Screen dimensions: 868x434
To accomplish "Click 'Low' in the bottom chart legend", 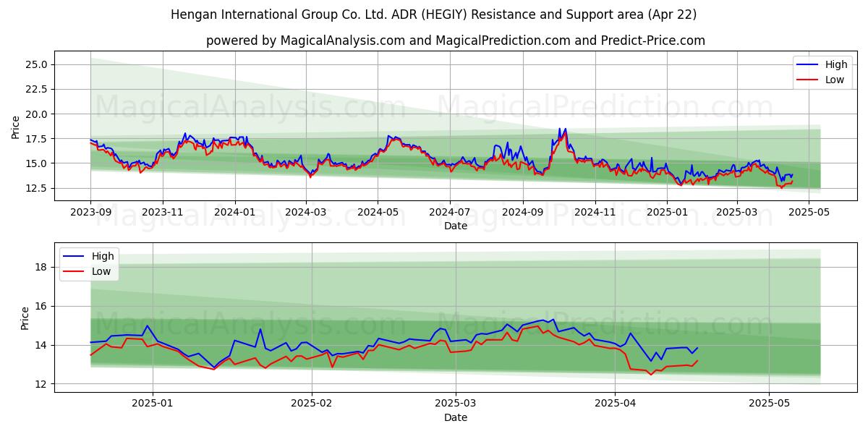I will [101, 271].
